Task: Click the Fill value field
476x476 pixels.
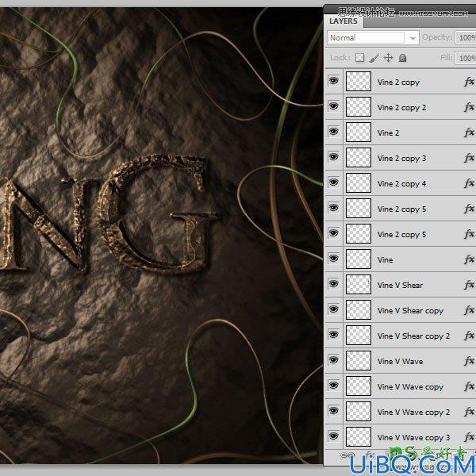Action: coord(466,58)
